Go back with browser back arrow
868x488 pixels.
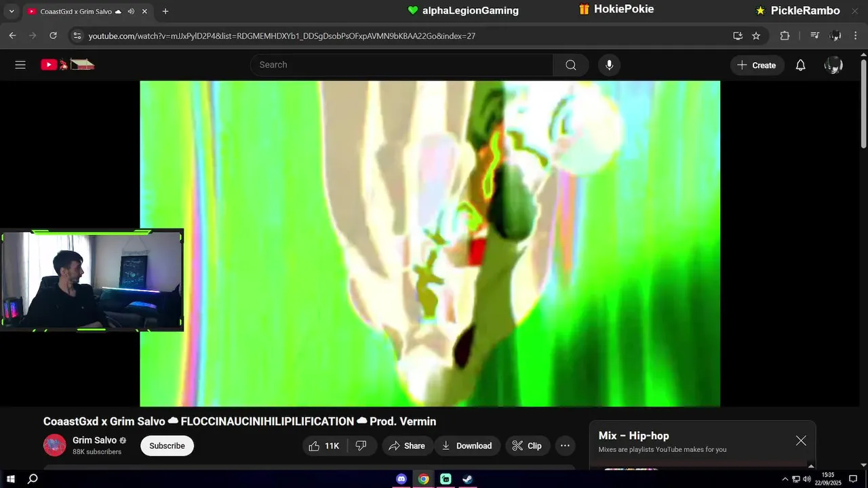click(12, 36)
